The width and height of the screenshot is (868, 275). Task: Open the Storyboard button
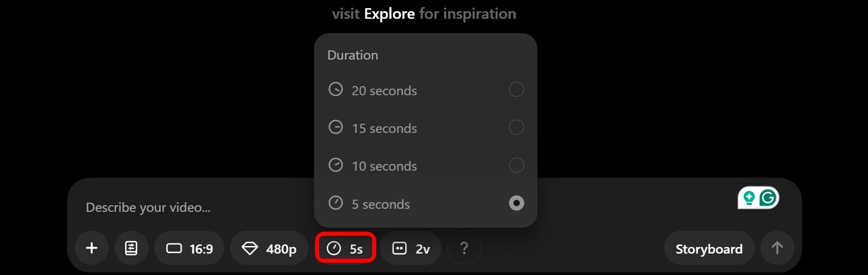[x=709, y=249]
